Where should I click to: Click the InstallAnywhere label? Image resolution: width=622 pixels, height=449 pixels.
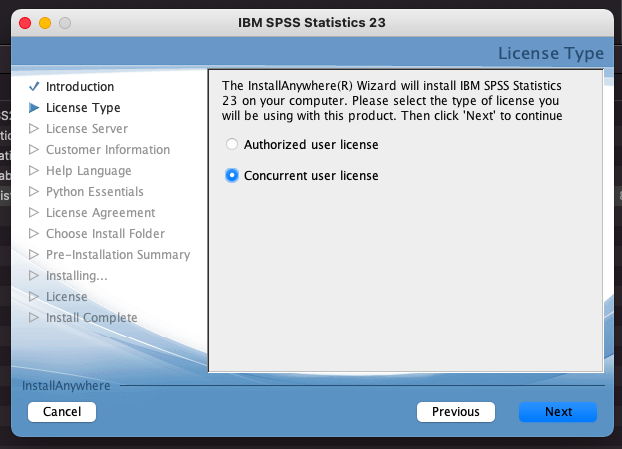(x=66, y=386)
